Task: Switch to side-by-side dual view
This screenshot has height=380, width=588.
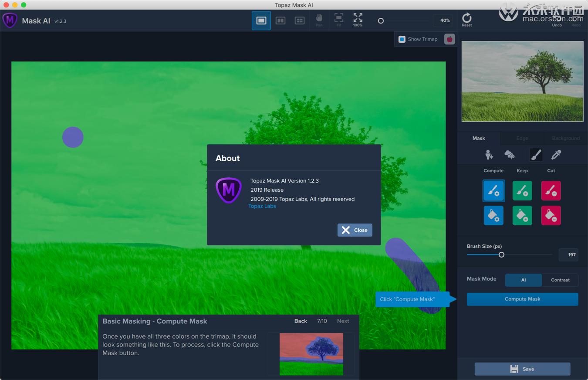Action: [x=280, y=20]
